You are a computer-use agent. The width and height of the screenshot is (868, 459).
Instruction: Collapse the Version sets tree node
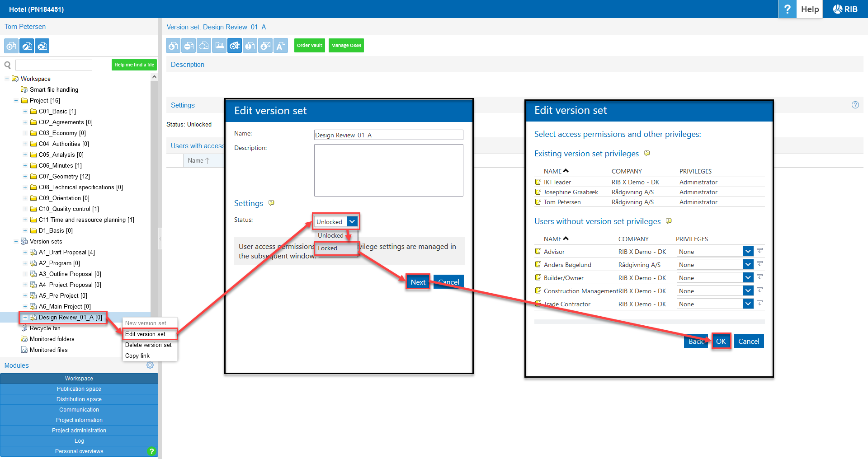(x=16, y=242)
